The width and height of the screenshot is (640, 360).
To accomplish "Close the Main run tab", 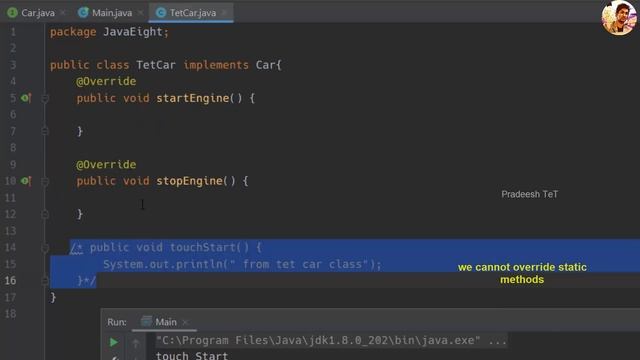I will (185, 322).
